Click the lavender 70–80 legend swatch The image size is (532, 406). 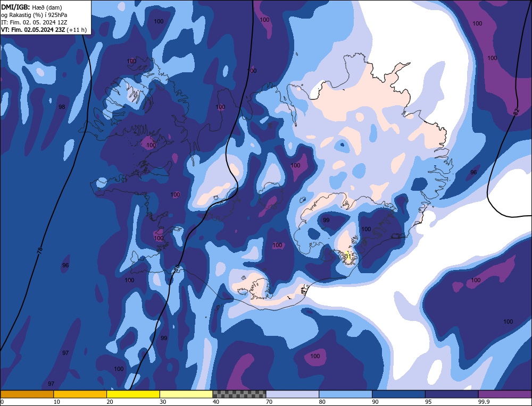pos(293,394)
